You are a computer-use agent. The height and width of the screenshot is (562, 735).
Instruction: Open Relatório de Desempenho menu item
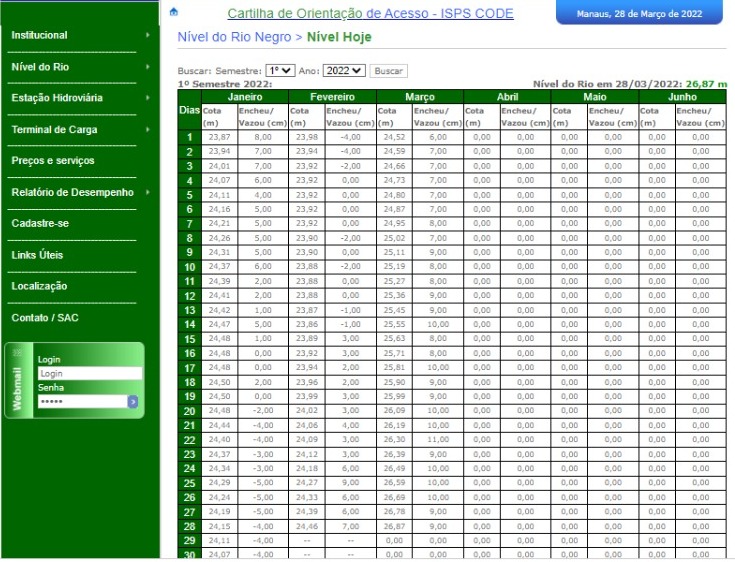pos(72,192)
